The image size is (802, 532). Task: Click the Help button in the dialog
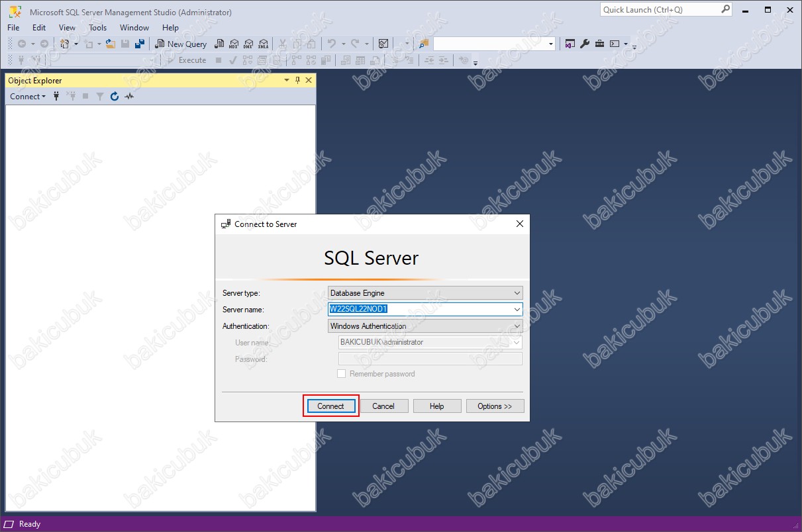click(437, 406)
